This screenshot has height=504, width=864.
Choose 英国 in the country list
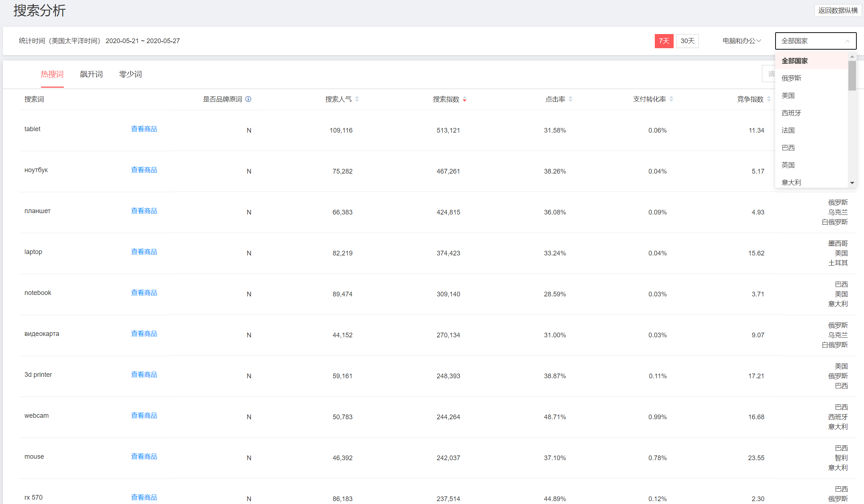coord(811,165)
